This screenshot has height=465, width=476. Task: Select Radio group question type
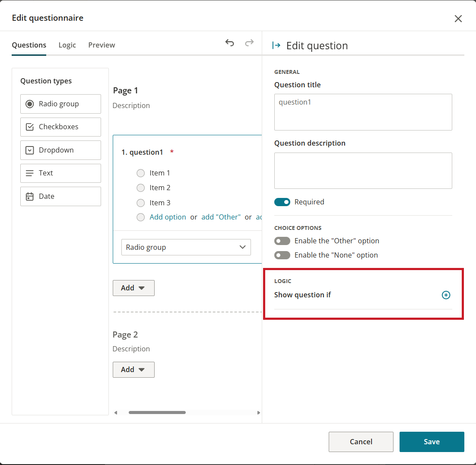click(61, 104)
